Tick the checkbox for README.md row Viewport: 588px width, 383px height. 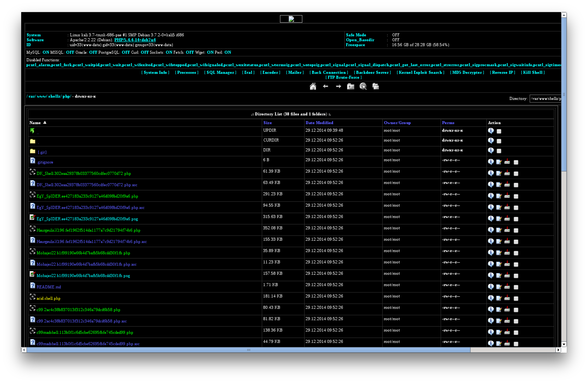[516, 287]
